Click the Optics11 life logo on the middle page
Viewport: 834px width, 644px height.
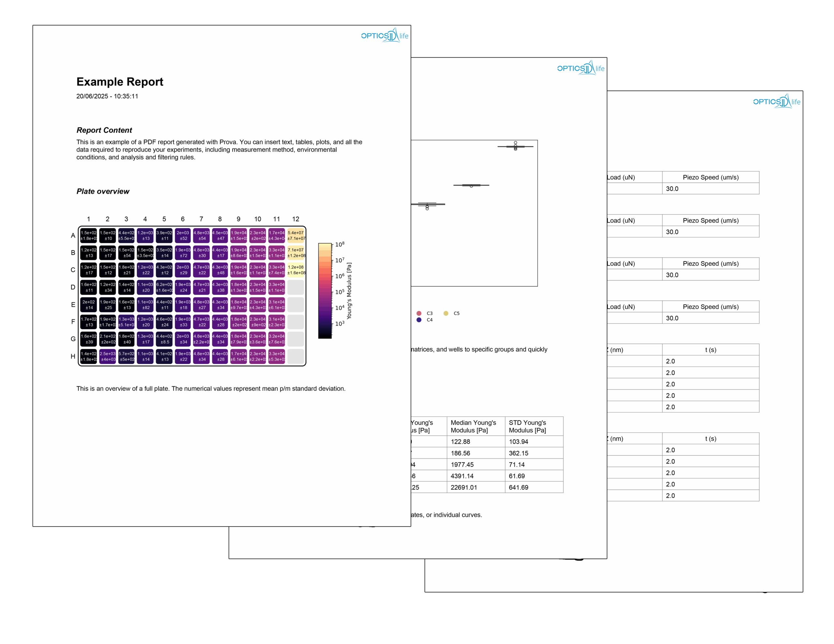coord(581,68)
